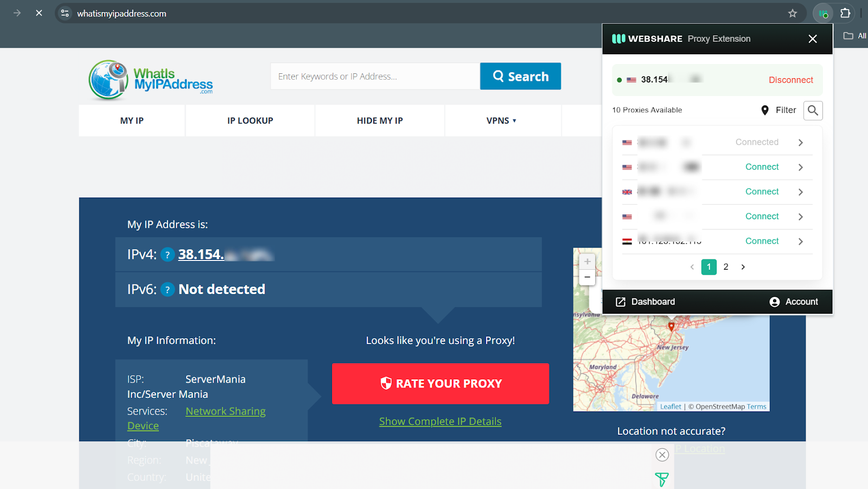This screenshot has width=868, height=489.
Task: Click the Filter location pin icon
Action: point(765,110)
